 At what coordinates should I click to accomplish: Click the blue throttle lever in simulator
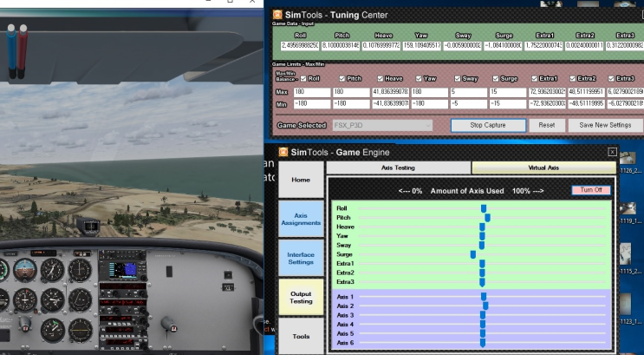pos(11,51)
